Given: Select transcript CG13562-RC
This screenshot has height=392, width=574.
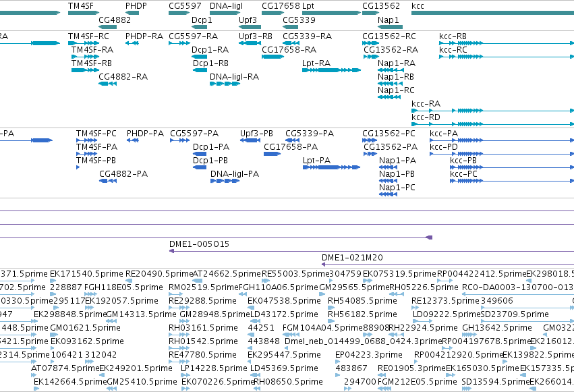Looking at the screenshot, I should point(370,43).
